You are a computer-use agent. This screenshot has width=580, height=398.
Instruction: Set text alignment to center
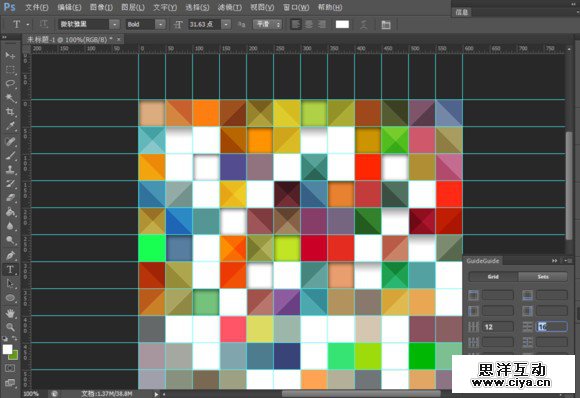pyautogui.click(x=309, y=24)
